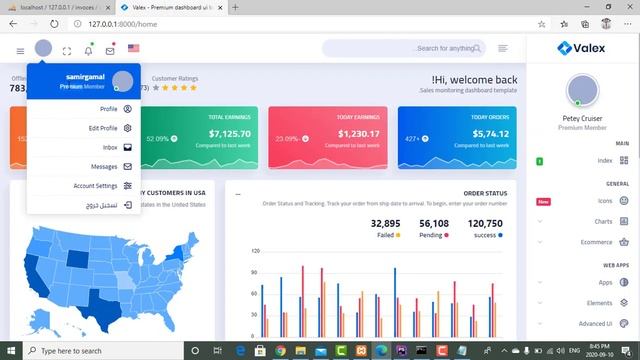Screen dimensions: 640x360
Task: Expand the Elements sidebar chevron
Action: click(540, 303)
